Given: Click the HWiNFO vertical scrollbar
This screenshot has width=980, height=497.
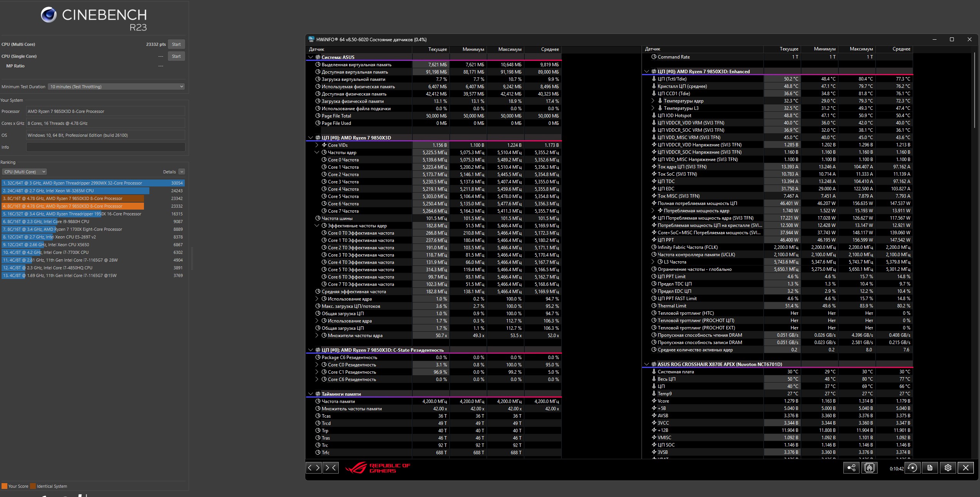Looking at the screenshot, I should point(974,89).
